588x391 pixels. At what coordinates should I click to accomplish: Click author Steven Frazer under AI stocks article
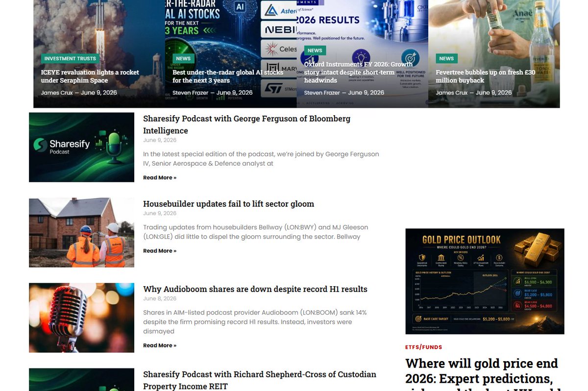coord(191,93)
